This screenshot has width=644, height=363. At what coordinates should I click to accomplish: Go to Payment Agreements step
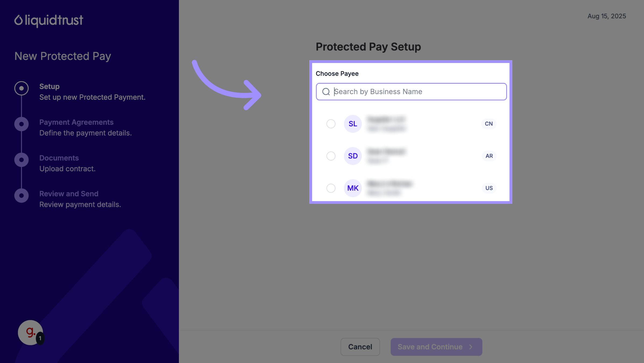(x=76, y=122)
